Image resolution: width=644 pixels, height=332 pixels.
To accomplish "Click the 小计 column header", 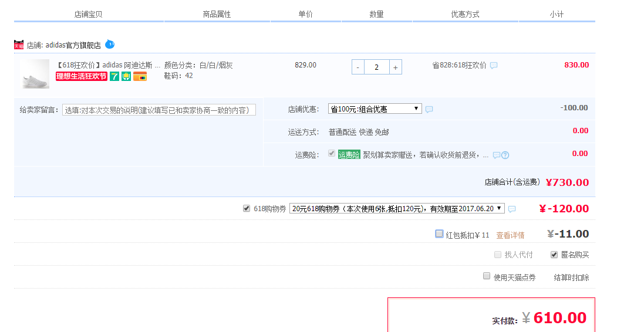I will point(557,14).
